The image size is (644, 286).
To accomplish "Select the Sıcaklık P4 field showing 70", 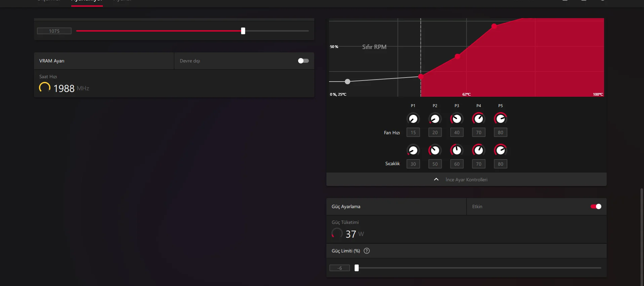I will pyautogui.click(x=479, y=164).
